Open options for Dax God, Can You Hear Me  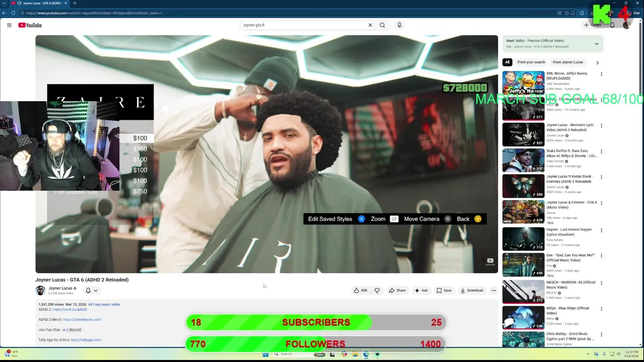(601, 256)
